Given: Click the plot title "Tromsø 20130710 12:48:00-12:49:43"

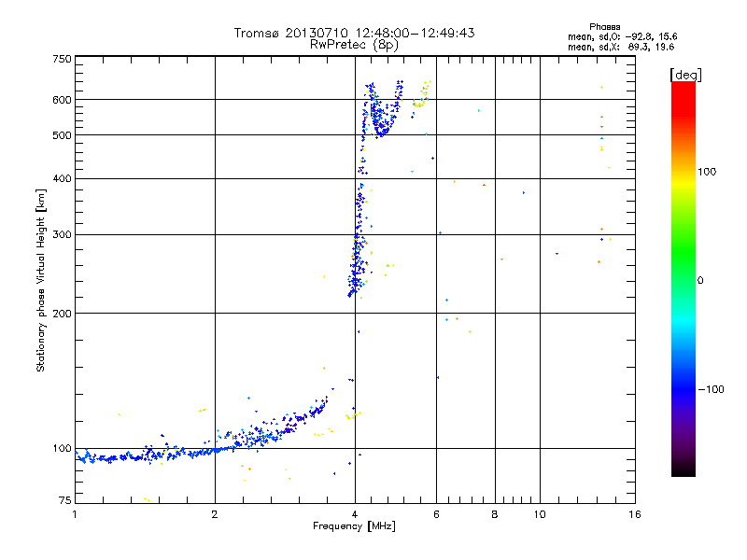Looking at the screenshot, I should [354, 33].
